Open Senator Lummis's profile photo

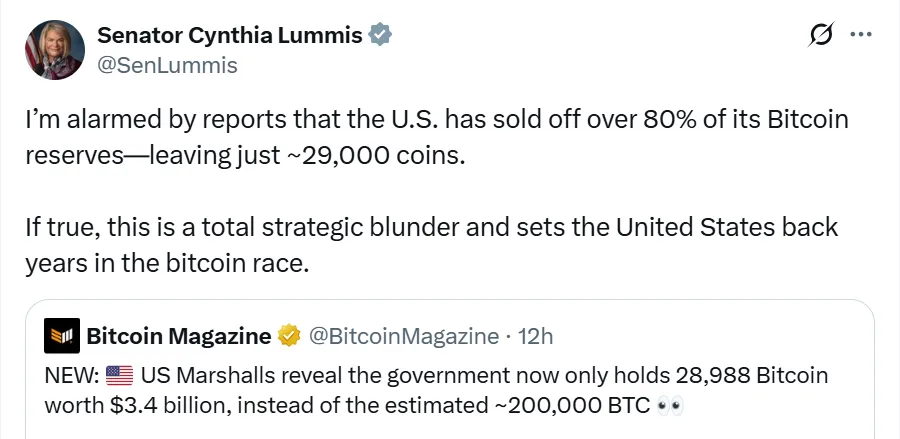point(55,49)
